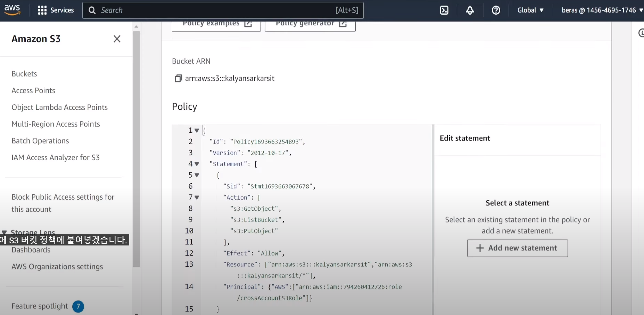Open AWS Organizations settings
This screenshot has width=644, height=315.
[x=57, y=267]
